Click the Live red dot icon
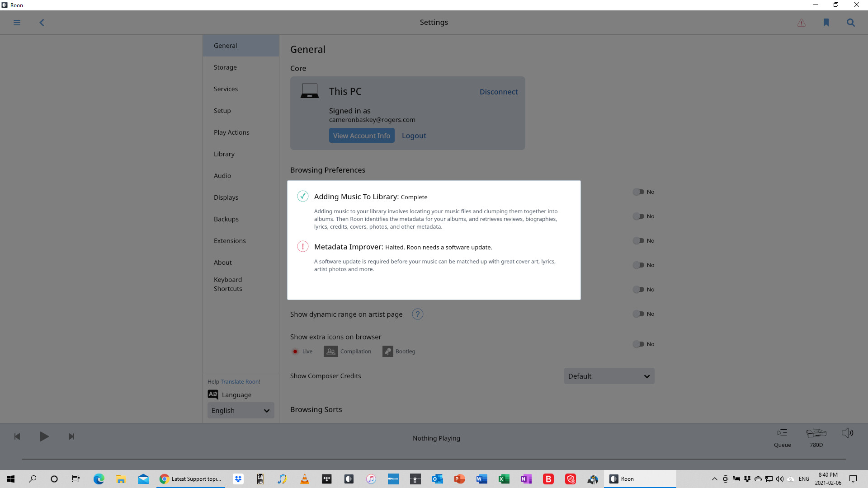This screenshot has width=868, height=488. click(295, 352)
